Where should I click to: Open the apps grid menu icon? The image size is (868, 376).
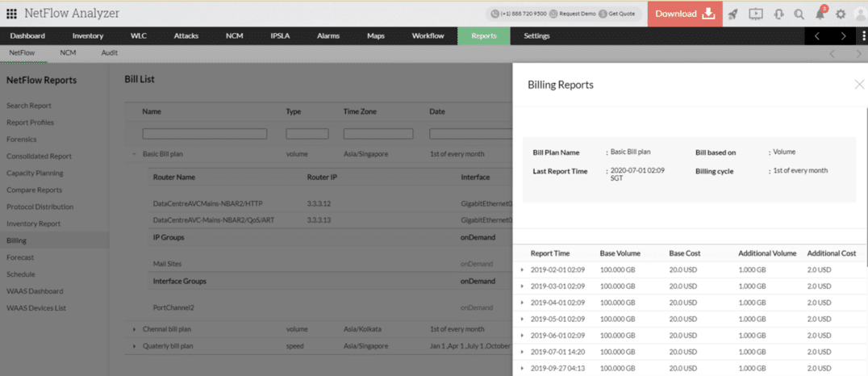pyautogui.click(x=12, y=14)
